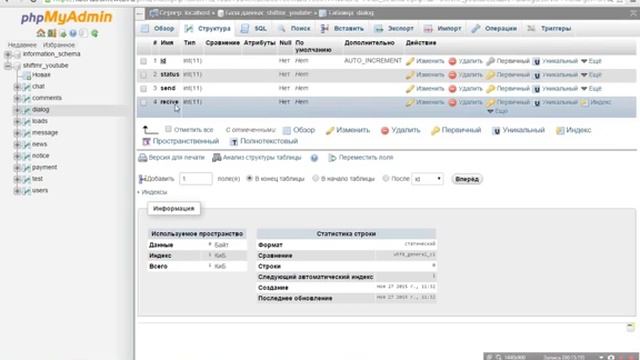Click the phpMyAdmin home icon

click(x=40, y=33)
